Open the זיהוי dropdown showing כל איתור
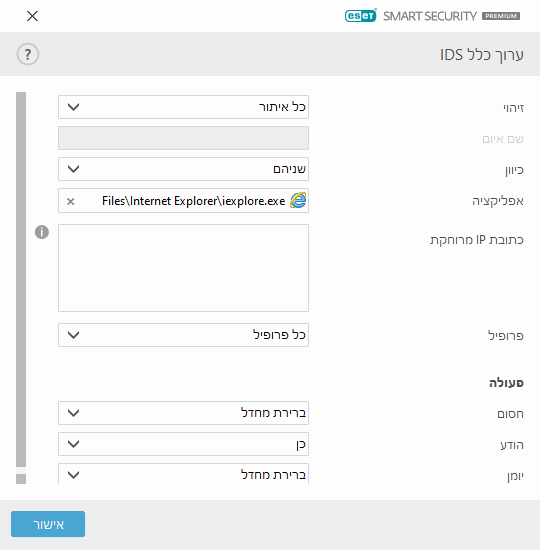The image size is (540, 550). coord(184,107)
